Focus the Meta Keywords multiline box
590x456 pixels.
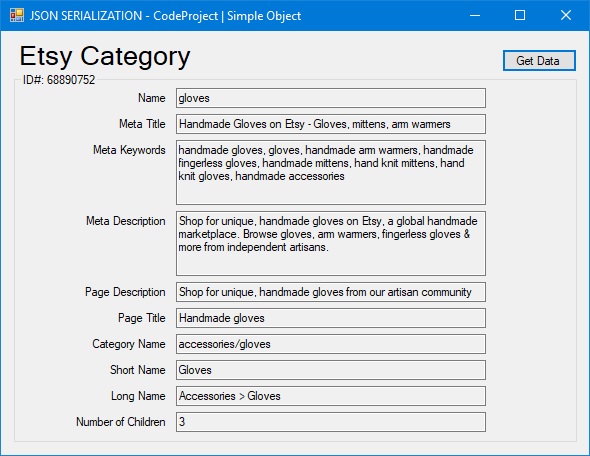331,172
